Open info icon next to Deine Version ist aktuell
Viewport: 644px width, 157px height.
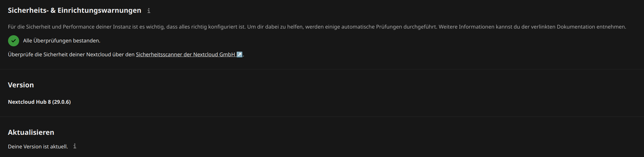coord(75,146)
